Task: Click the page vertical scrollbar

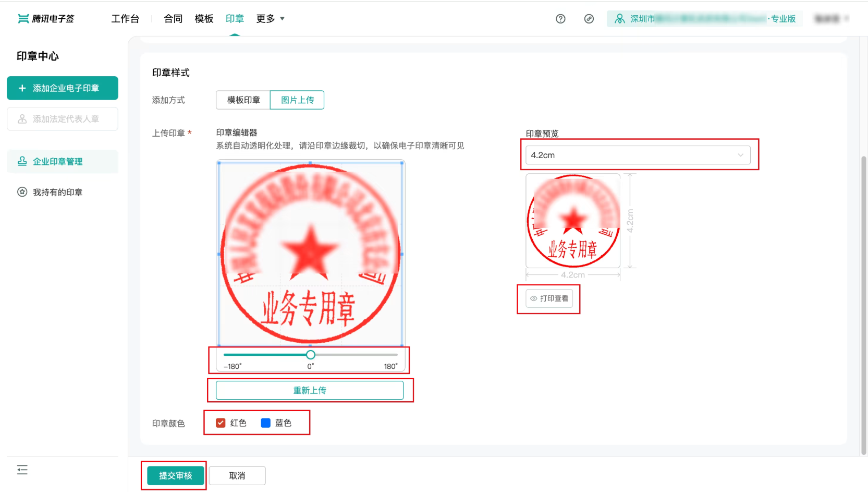Action: pos(864,305)
